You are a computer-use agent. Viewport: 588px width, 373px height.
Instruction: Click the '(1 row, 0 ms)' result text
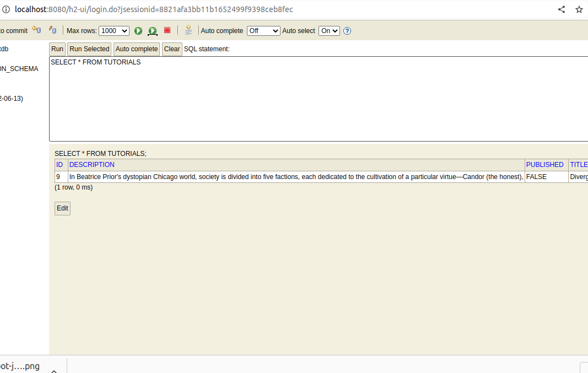73,187
